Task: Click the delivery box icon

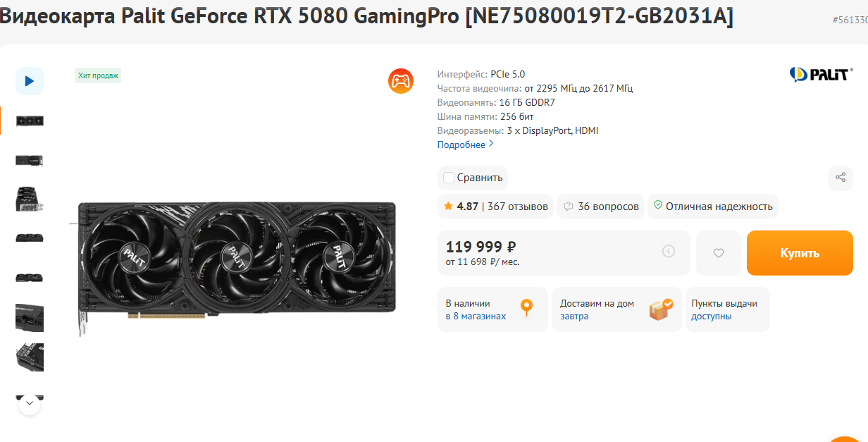Action: pos(661,309)
